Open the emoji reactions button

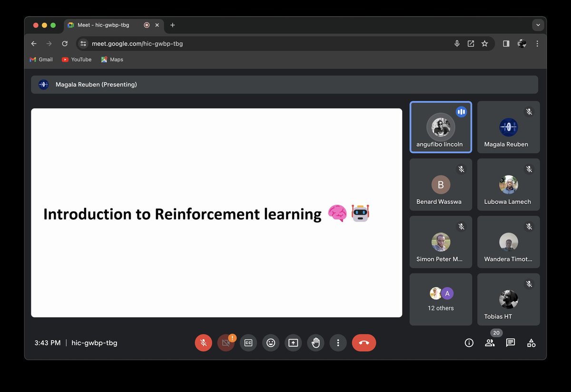(271, 343)
